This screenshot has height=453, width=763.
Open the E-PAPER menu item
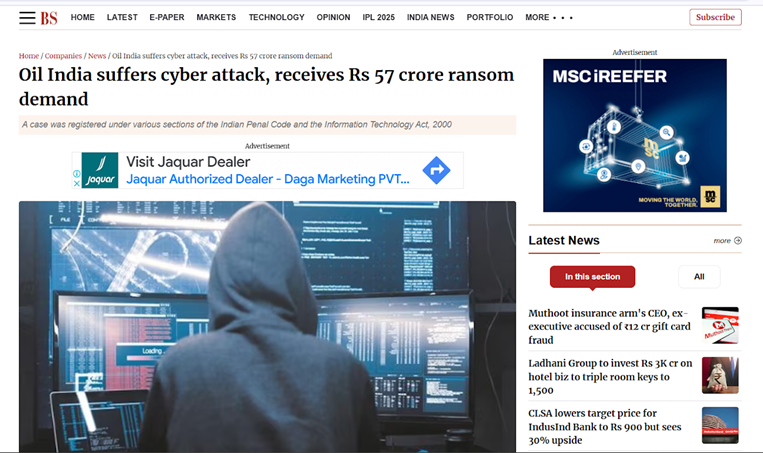[x=167, y=18]
